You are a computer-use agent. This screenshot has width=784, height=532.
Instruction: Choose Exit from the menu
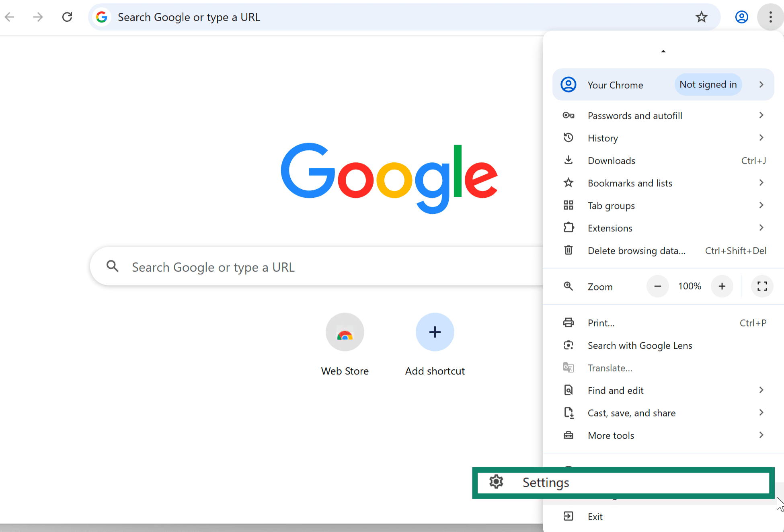[595, 516]
